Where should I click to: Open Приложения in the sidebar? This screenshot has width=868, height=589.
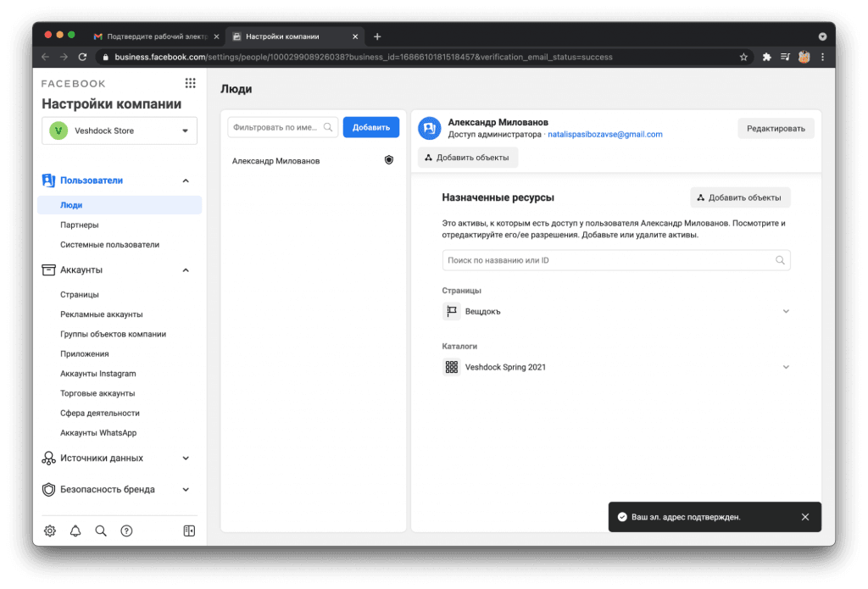click(x=84, y=353)
